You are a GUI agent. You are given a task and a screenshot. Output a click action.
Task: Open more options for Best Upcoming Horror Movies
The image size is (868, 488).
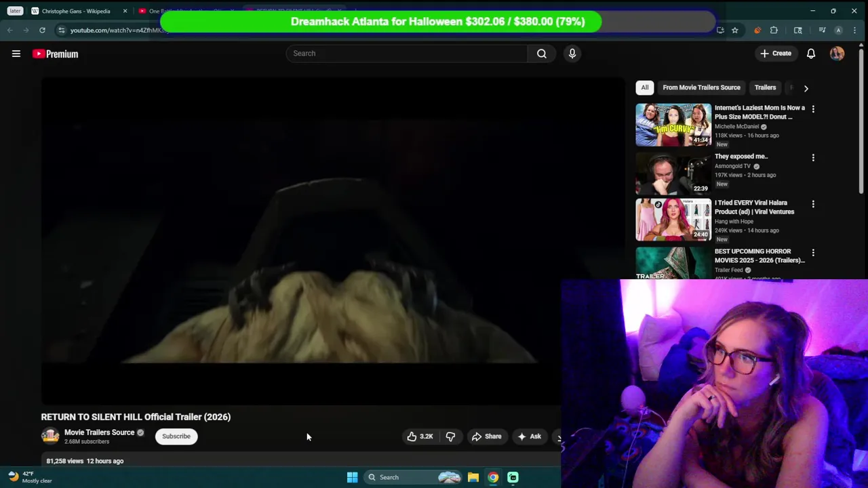point(813,252)
